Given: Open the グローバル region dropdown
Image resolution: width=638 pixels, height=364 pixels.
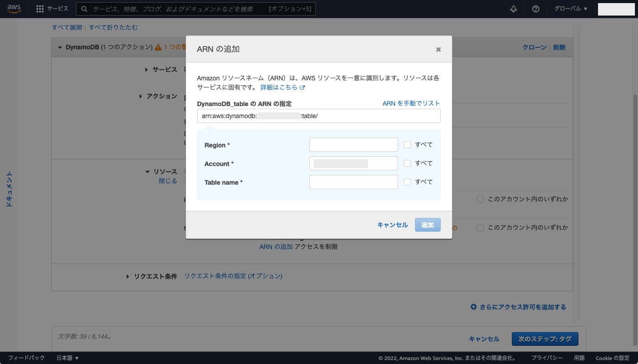Looking at the screenshot, I should tap(571, 9).
